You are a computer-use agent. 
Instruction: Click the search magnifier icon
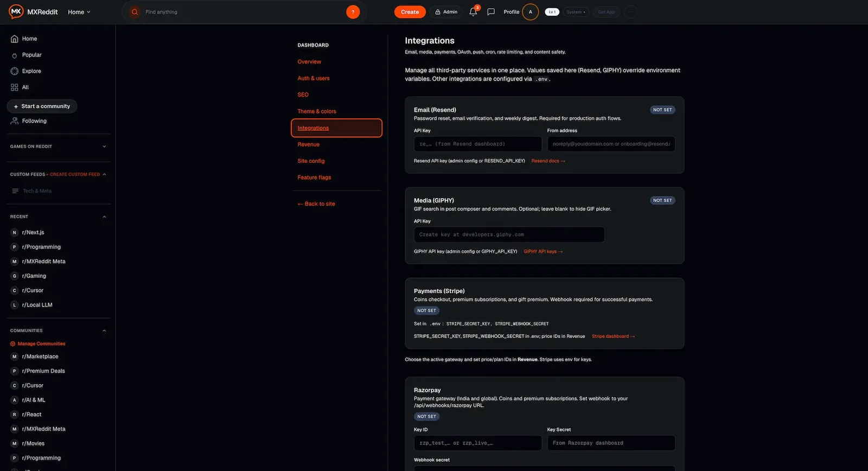tap(135, 12)
